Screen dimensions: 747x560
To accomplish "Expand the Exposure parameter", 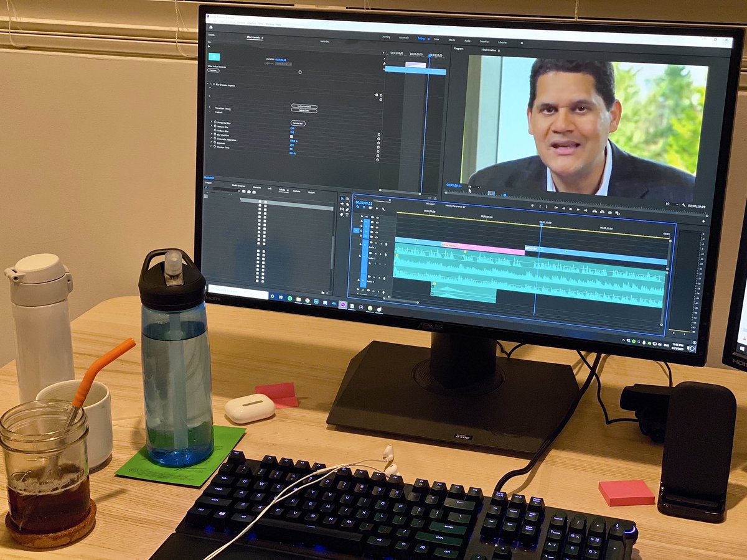I will point(211,142).
